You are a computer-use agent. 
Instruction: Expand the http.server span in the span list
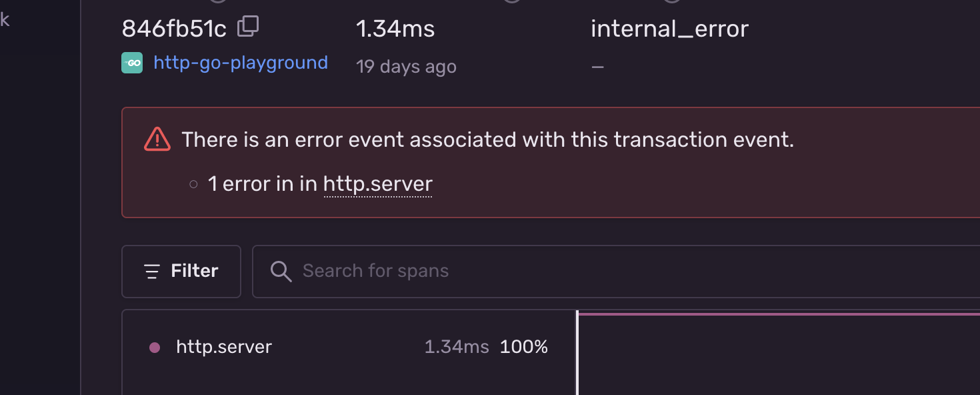224,346
